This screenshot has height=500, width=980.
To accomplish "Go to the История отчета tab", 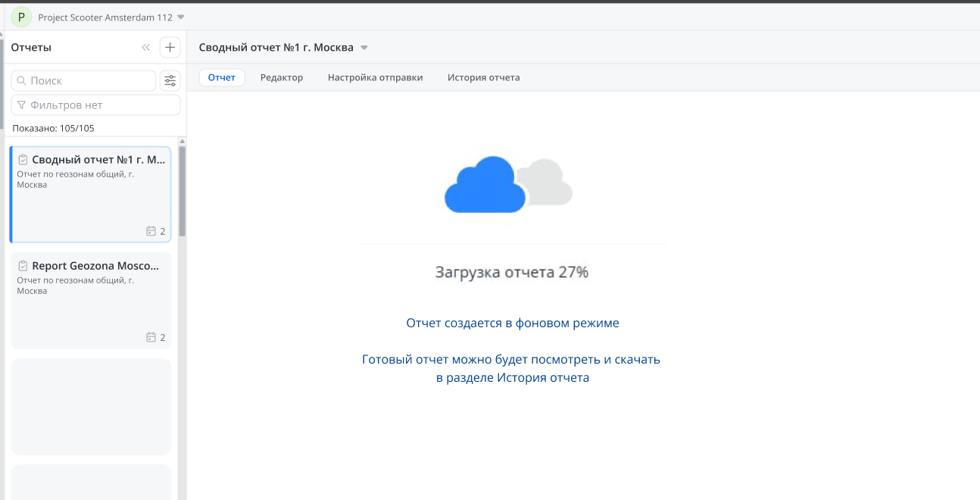I will point(483,77).
